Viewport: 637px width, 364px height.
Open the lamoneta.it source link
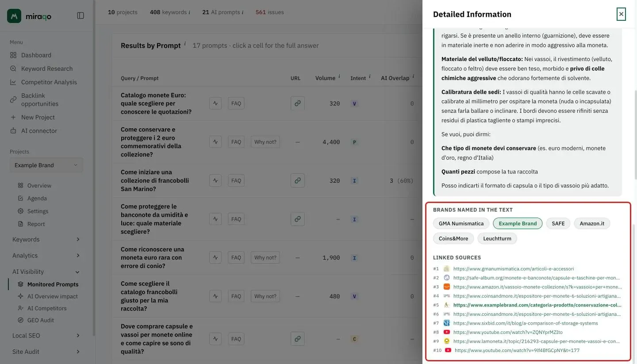[537, 341]
